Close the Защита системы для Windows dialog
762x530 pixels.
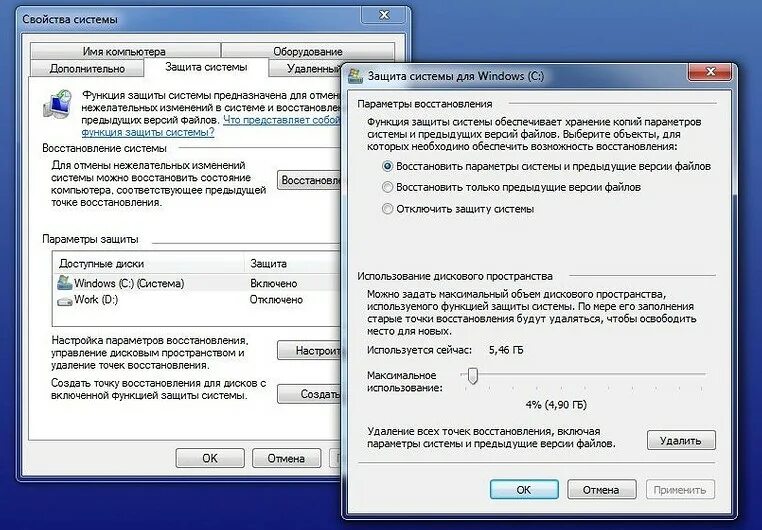(x=710, y=71)
